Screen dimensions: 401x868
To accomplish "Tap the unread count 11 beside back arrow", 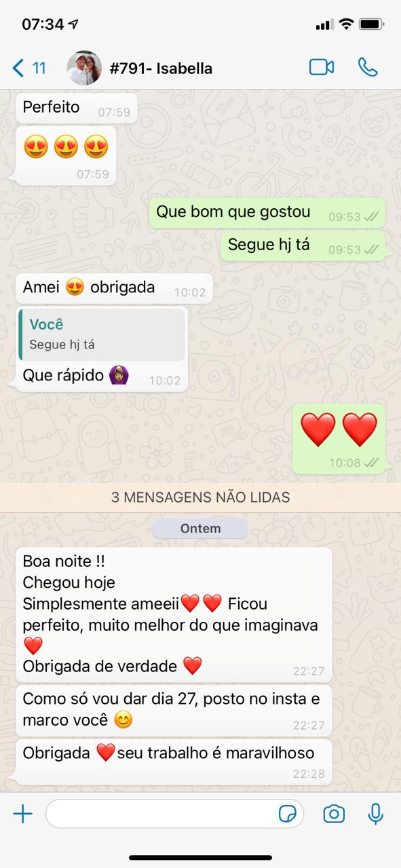I will click(39, 68).
